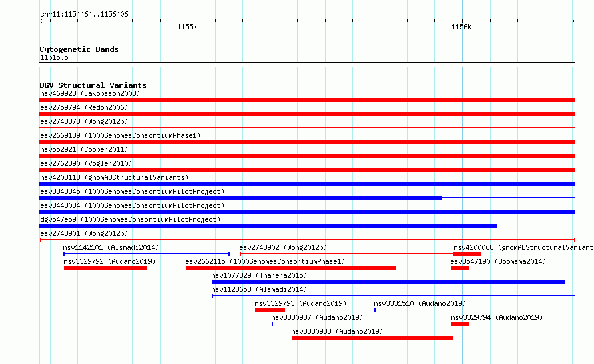Image resolution: width=594 pixels, height=364 pixels.
Task: Click the Cytogenetic Bands track title
Action: pyautogui.click(x=79, y=49)
